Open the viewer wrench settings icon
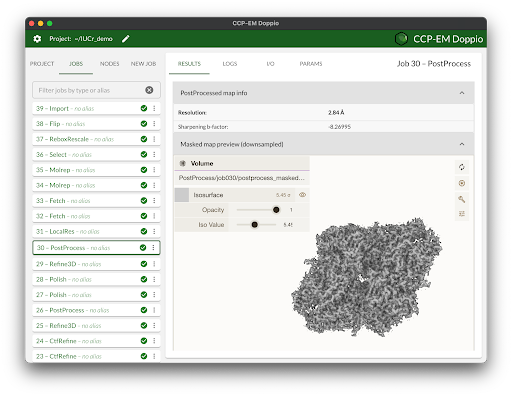Image resolution: width=512 pixels, height=396 pixels. (x=462, y=199)
